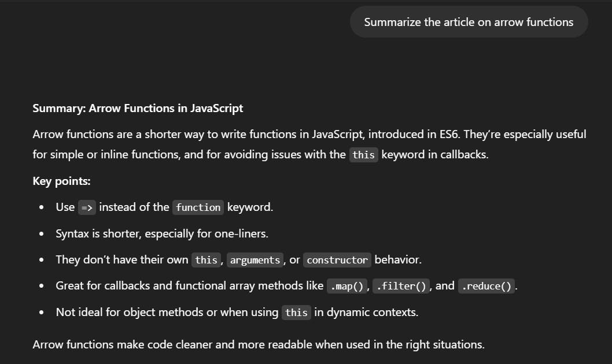Select the "function" inline code chip
Image resolution: width=612 pixels, height=364 pixels.
pyautogui.click(x=198, y=207)
